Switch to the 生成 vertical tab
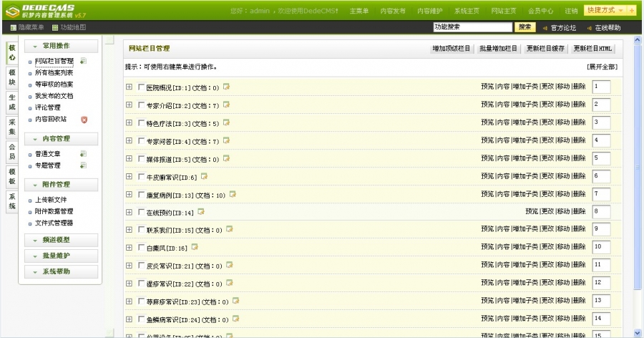Viewport: 644px width, 338px height. pos(12,102)
